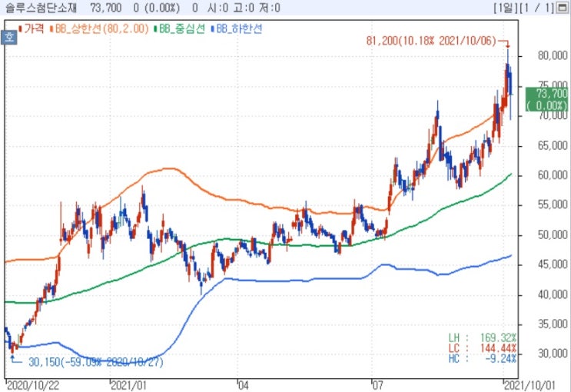Click the red 가격 legend color marker
This screenshot has width=571, height=392.
(x=21, y=28)
